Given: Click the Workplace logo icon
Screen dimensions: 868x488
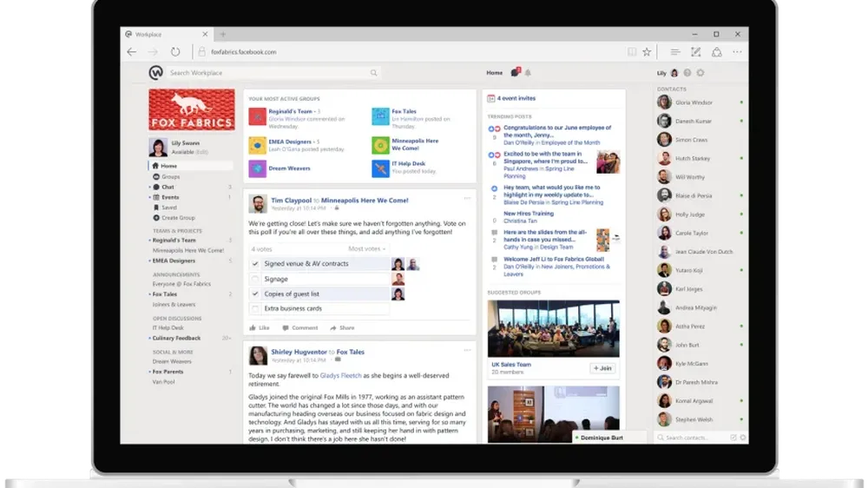Looking at the screenshot, I should (155, 73).
